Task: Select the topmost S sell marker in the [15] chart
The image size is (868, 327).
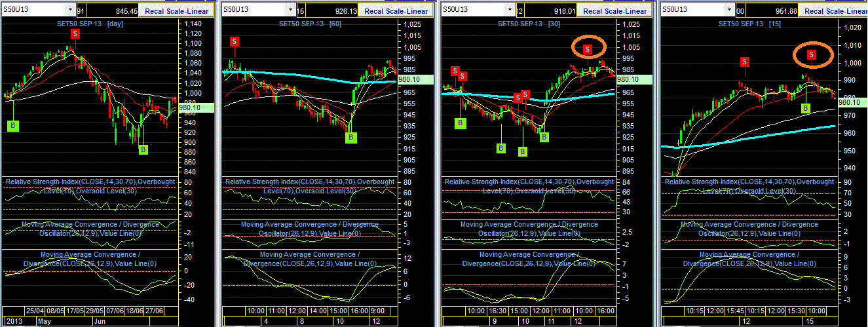Action: (x=812, y=54)
